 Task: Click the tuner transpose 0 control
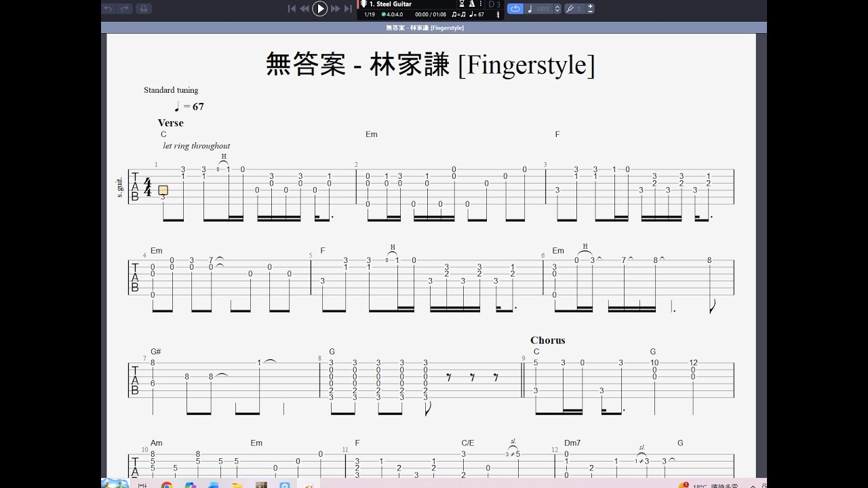pyautogui.click(x=575, y=9)
